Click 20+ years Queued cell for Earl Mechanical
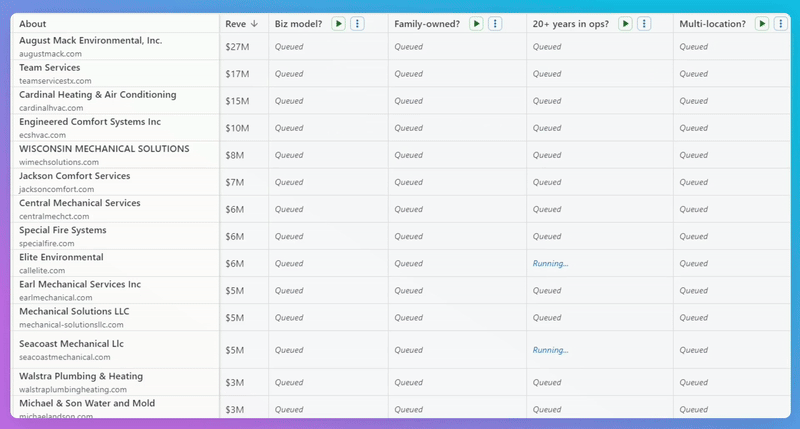Screen dimensions: 800x429 point(599,290)
